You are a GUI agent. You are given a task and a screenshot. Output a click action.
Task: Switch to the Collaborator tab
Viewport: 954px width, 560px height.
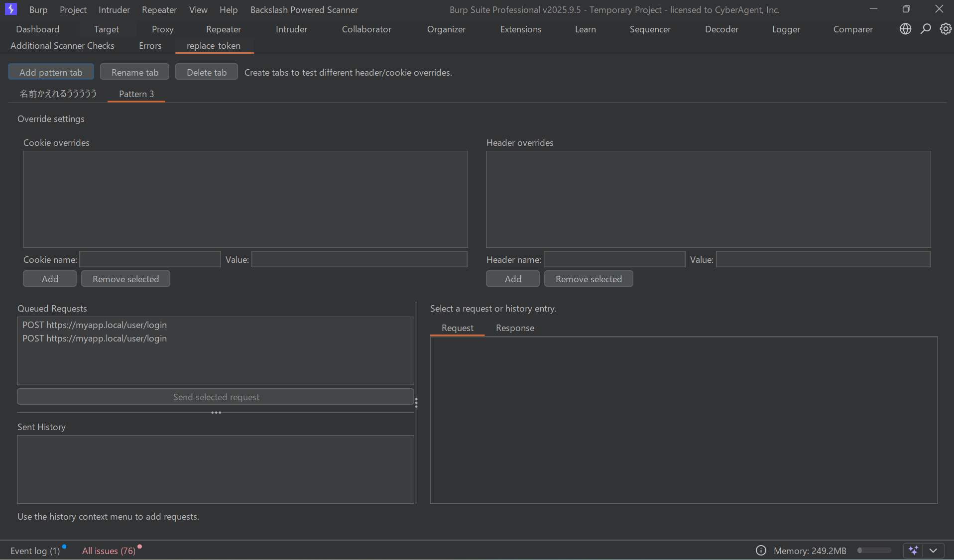367,29
